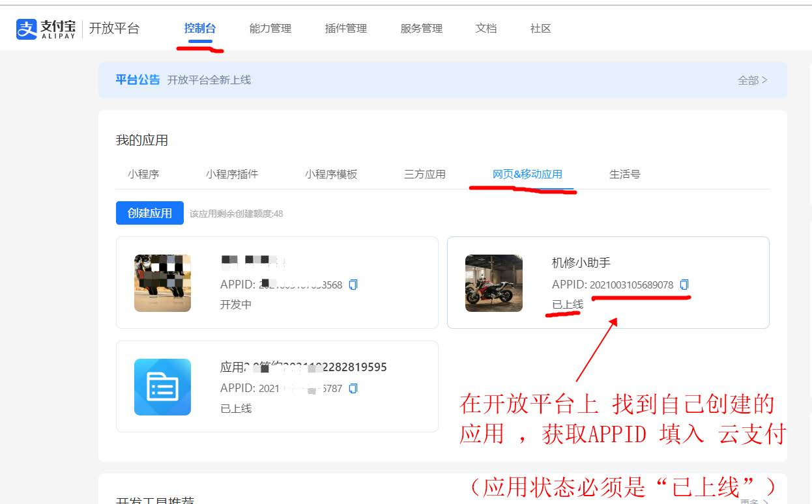The image size is (812, 504).
Task: Click 已上线 status under the blue-icon app
Action: (x=237, y=409)
